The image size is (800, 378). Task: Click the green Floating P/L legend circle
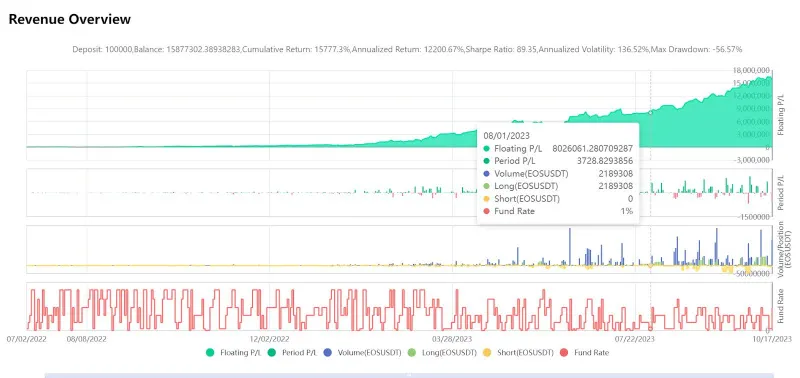click(x=210, y=352)
